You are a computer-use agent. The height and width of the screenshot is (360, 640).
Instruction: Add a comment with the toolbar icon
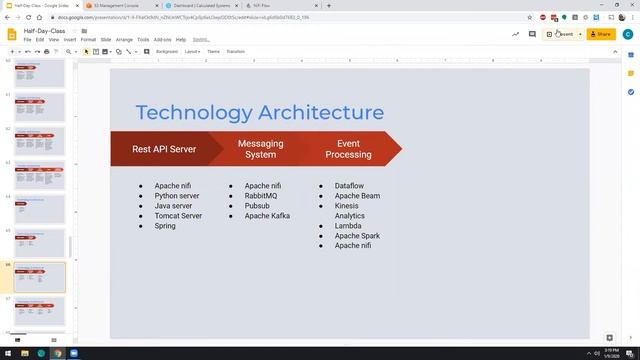(x=147, y=52)
